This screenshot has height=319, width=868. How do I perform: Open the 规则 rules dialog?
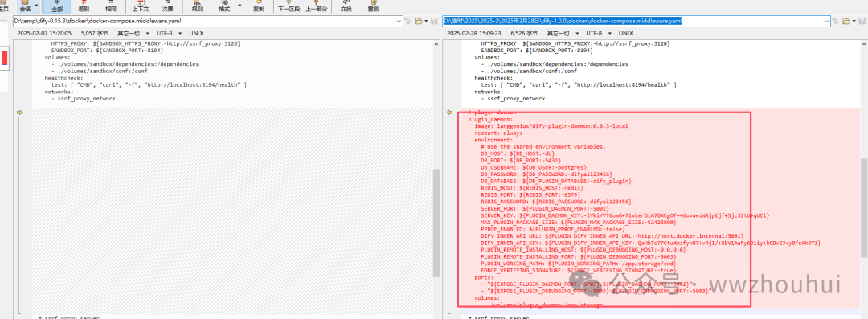pos(197,6)
